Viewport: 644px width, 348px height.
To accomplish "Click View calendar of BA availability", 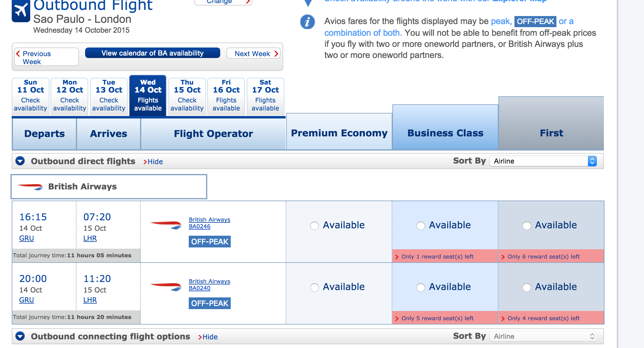I will click(x=152, y=53).
